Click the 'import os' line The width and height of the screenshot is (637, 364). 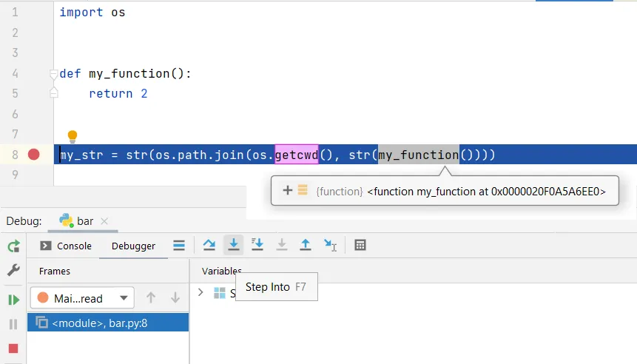[92, 12]
